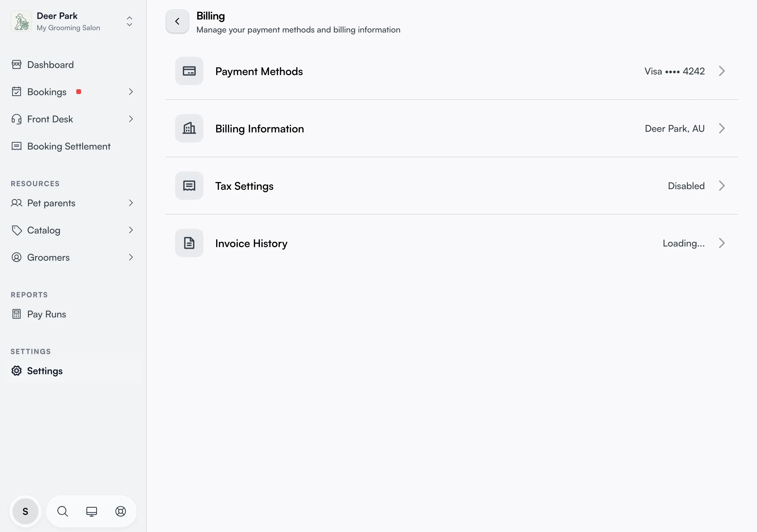The width and height of the screenshot is (757, 532).
Task: Click the Bookings calendar icon
Action: pyautogui.click(x=17, y=92)
